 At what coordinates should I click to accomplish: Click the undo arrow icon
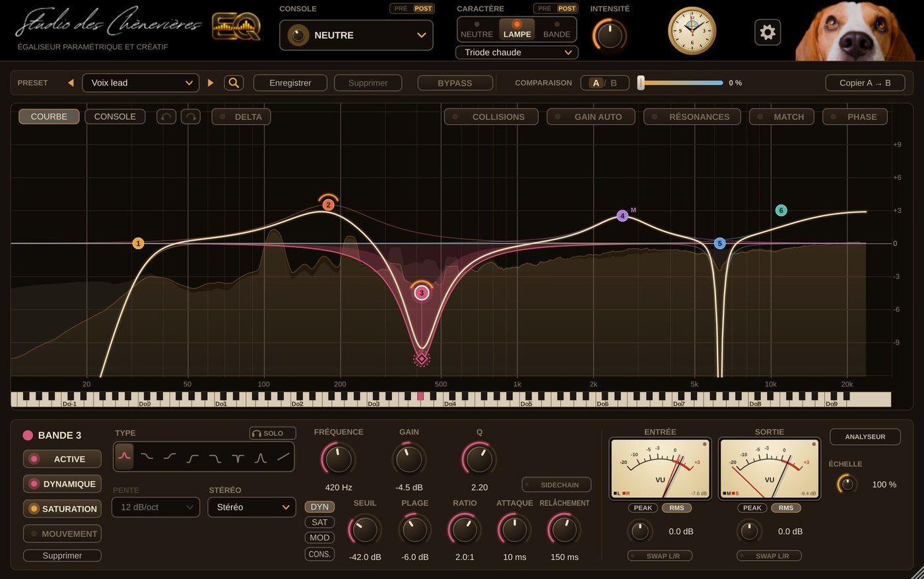pyautogui.click(x=166, y=117)
